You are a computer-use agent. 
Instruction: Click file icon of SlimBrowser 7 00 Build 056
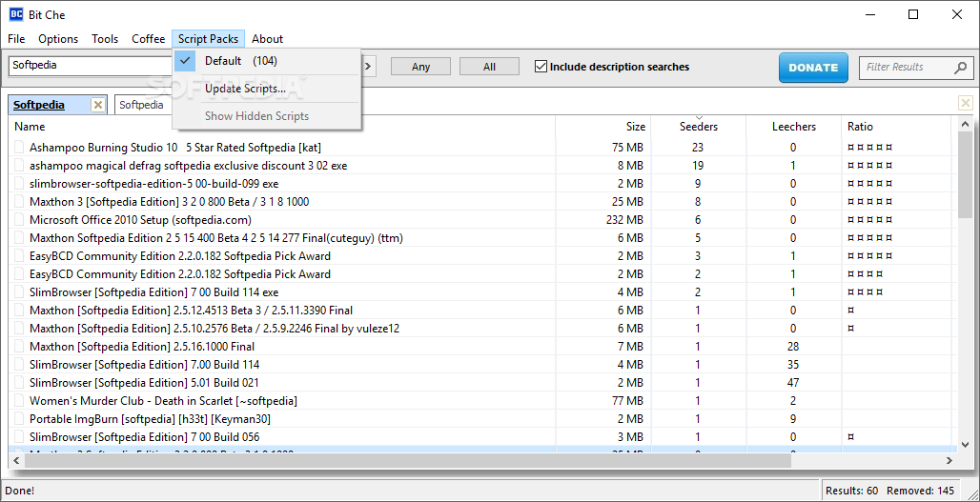click(19, 437)
